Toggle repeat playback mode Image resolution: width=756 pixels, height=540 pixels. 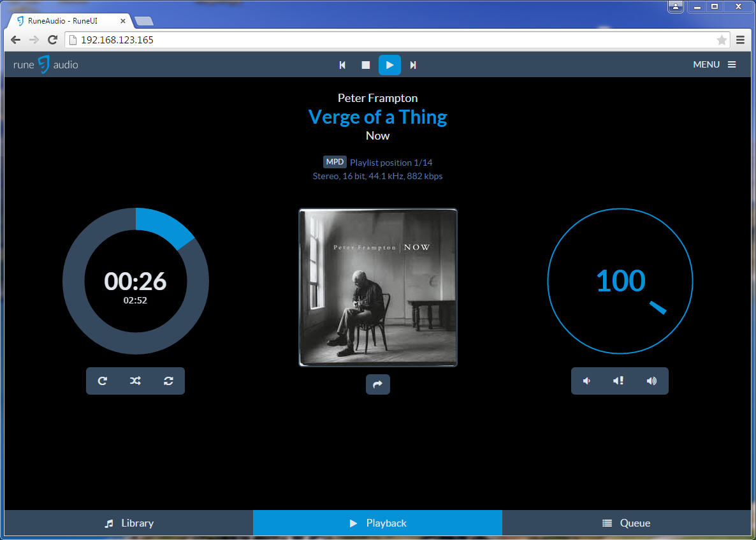click(103, 381)
